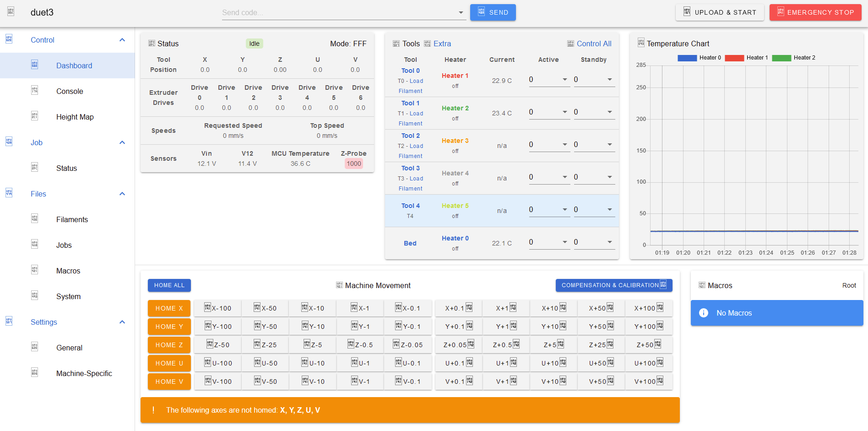Collapse the Settings sidebar section

tap(122, 322)
